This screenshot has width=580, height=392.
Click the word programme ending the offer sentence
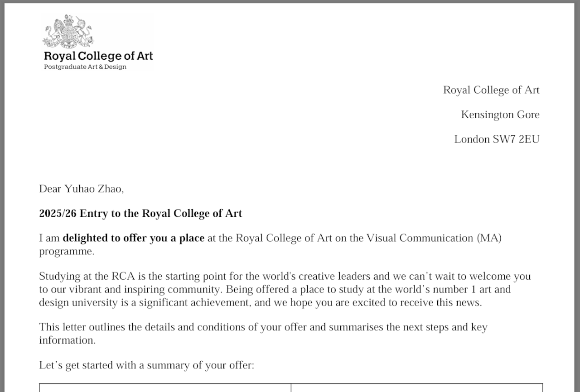[66, 251]
